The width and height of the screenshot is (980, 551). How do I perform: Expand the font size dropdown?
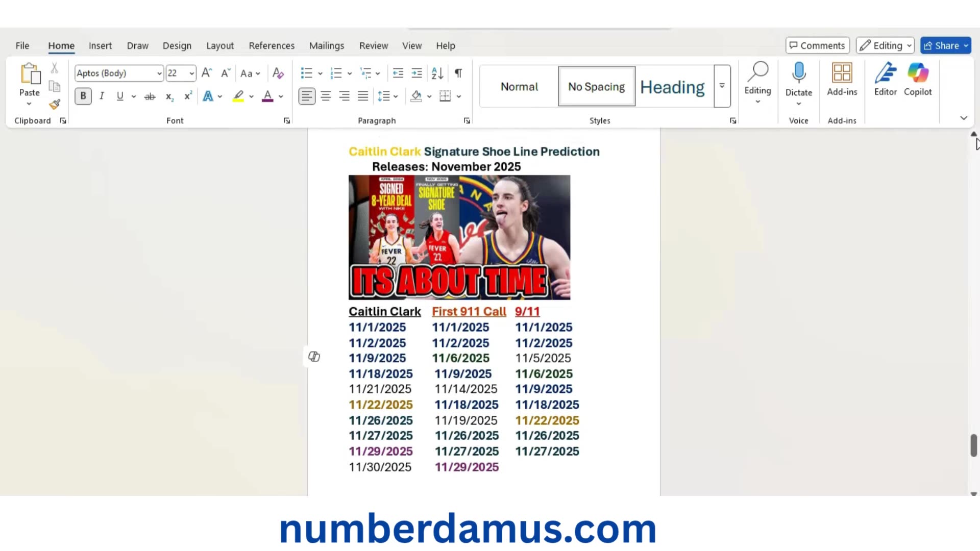click(191, 73)
